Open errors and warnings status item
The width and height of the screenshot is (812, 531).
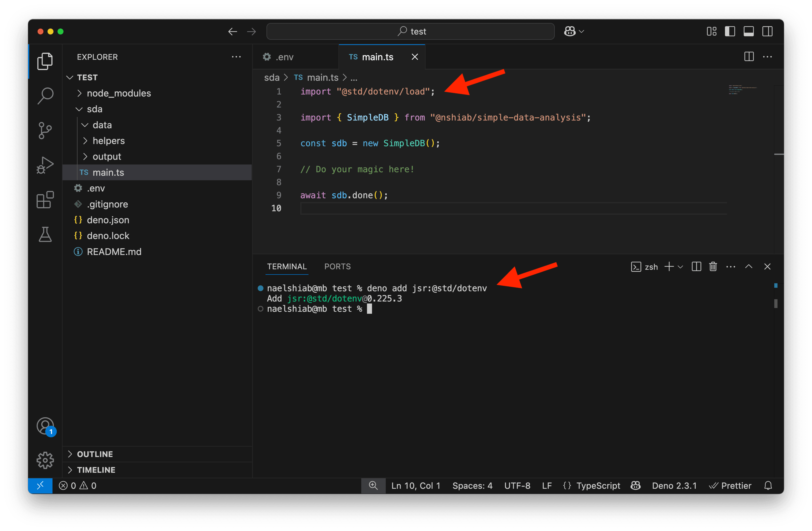pos(78,485)
